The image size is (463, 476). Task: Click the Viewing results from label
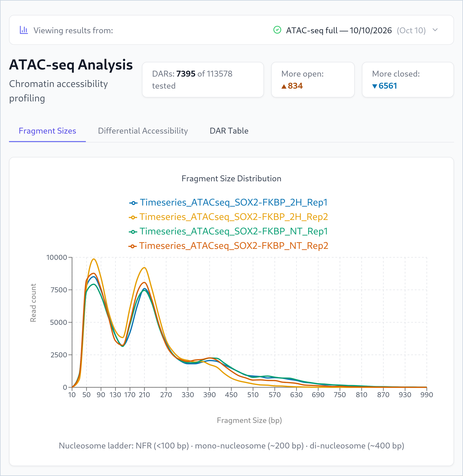[73, 30]
